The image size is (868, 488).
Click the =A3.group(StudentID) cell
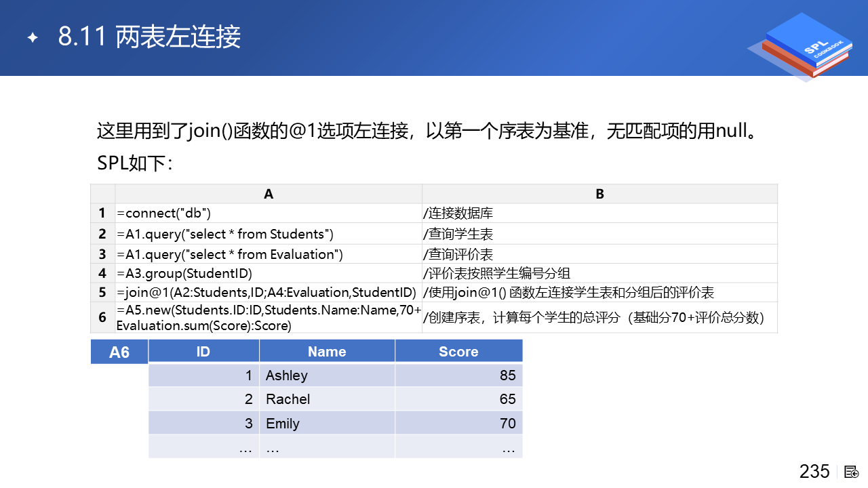click(269, 273)
